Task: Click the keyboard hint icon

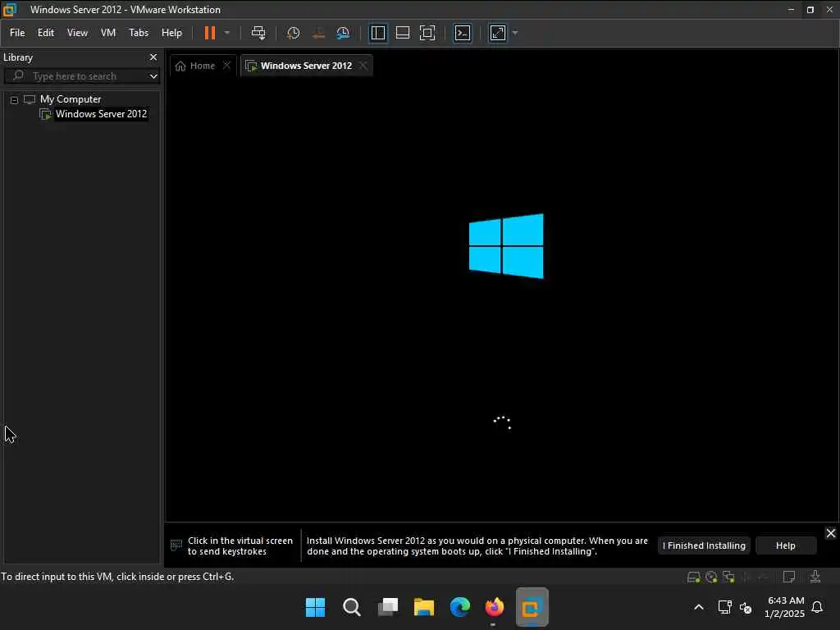Action: (x=176, y=546)
